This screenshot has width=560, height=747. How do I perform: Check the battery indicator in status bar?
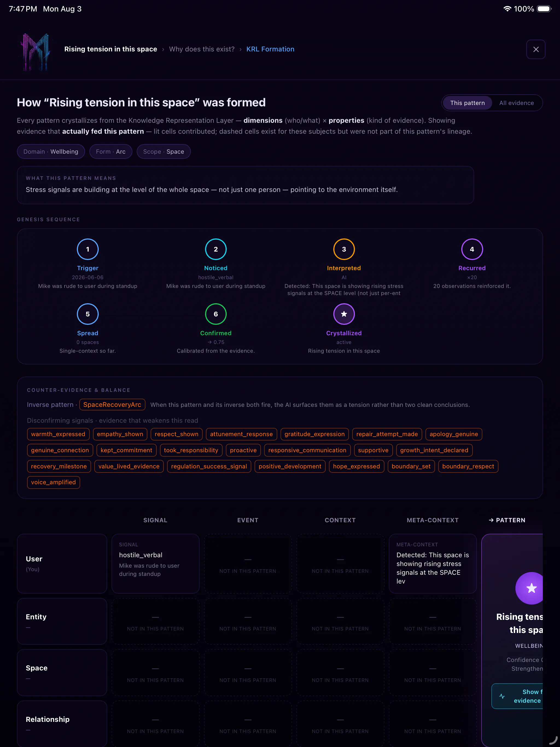click(544, 9)
